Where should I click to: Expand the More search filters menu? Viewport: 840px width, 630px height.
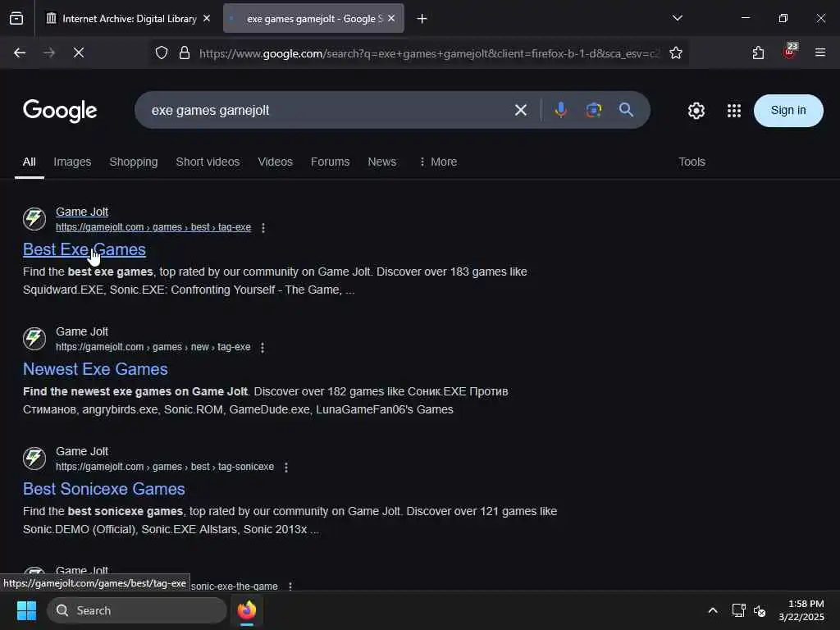tap(438, 162)
